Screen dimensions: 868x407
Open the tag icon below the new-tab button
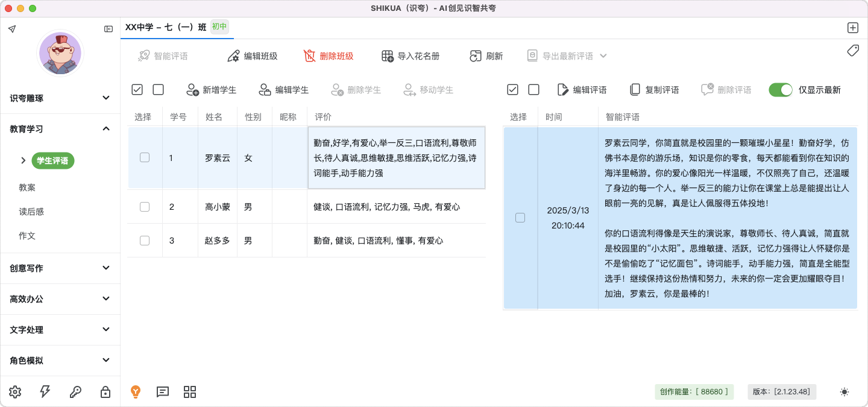coord(853,51)
